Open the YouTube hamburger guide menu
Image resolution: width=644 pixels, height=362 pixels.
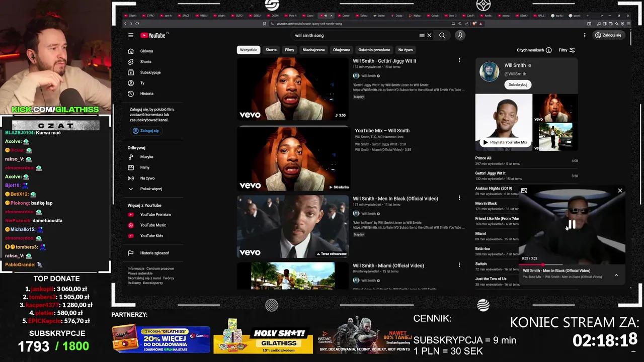point(131,35)
